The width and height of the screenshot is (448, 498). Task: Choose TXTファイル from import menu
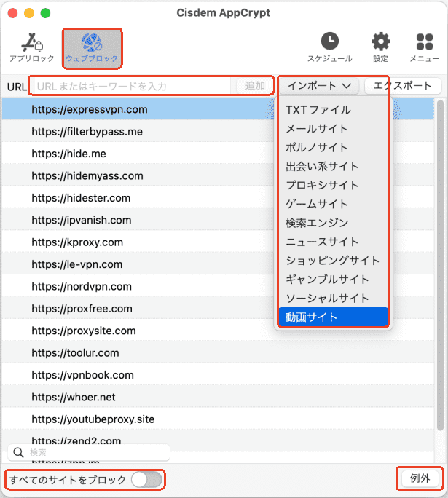click(318, 110)
